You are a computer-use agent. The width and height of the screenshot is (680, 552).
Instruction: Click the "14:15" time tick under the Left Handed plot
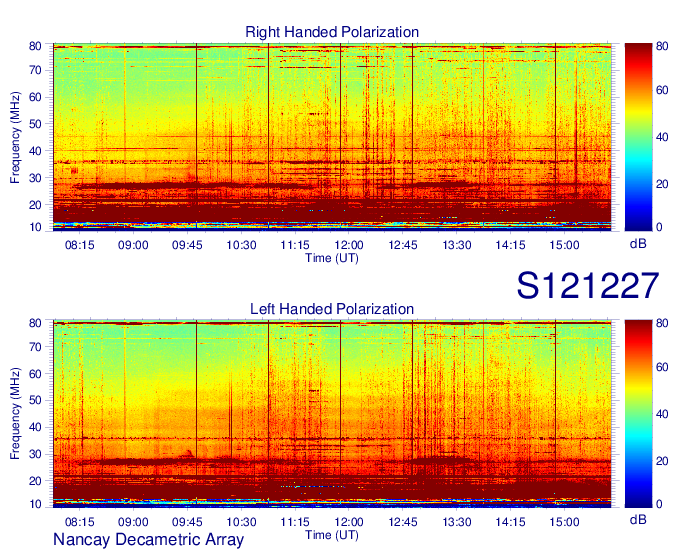[x=510, y=522]
